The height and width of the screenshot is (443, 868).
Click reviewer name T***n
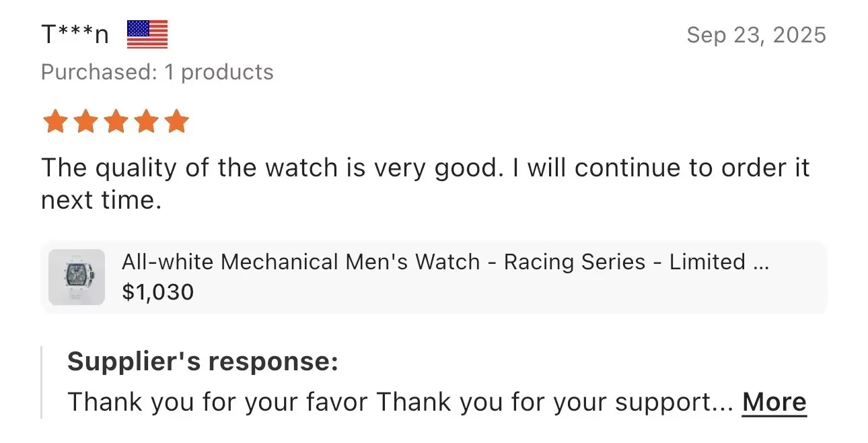(x=75, y=34)
